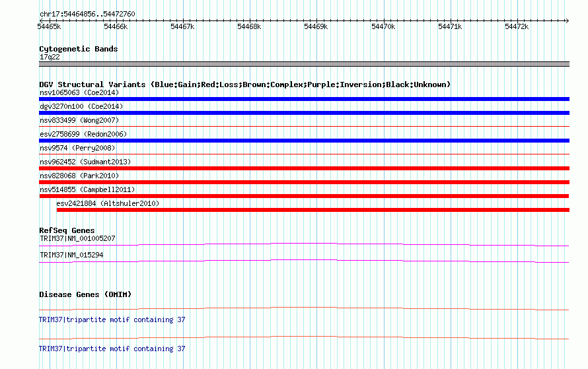Click the 54466k ruler tick label
This screenshot has width=588, height=369.
pyautogui.click(x=116, y=26)
